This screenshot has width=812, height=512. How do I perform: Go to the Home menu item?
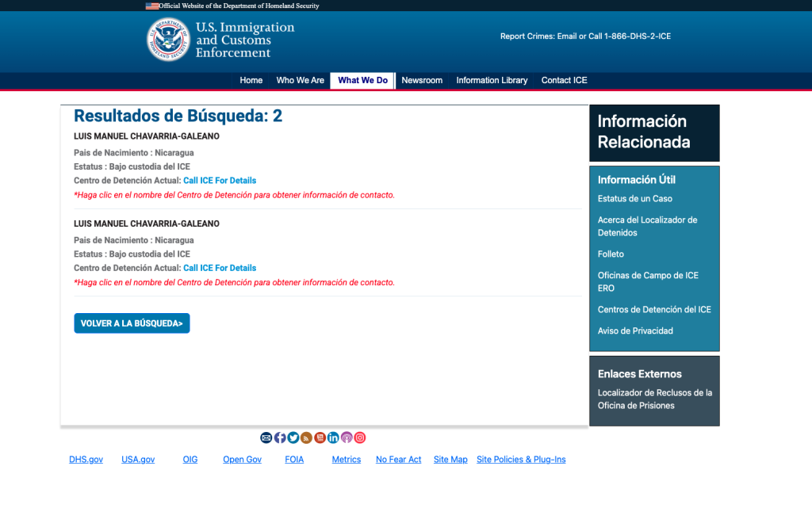(251, 80)
